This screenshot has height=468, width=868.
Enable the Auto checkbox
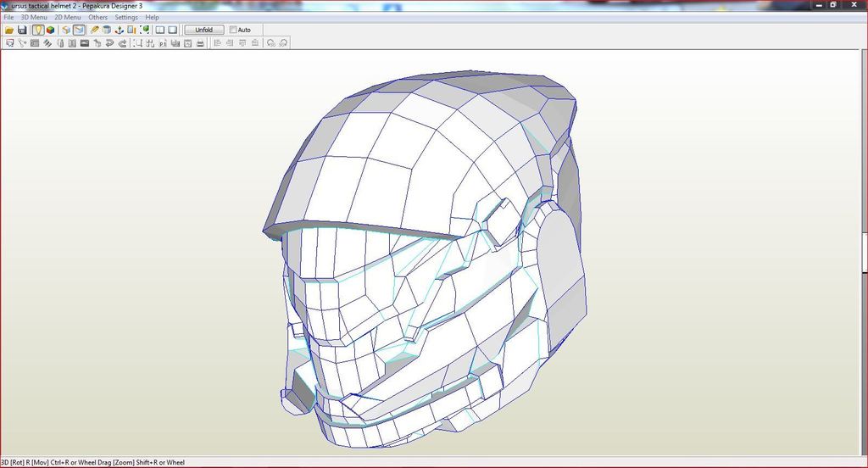tap(233, 30)
